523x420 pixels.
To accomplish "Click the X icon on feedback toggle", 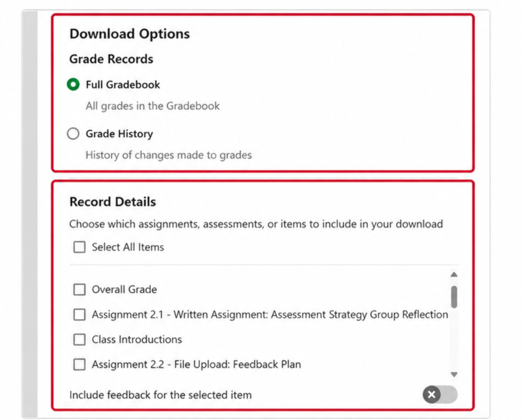I will click(x=432, y=395).
